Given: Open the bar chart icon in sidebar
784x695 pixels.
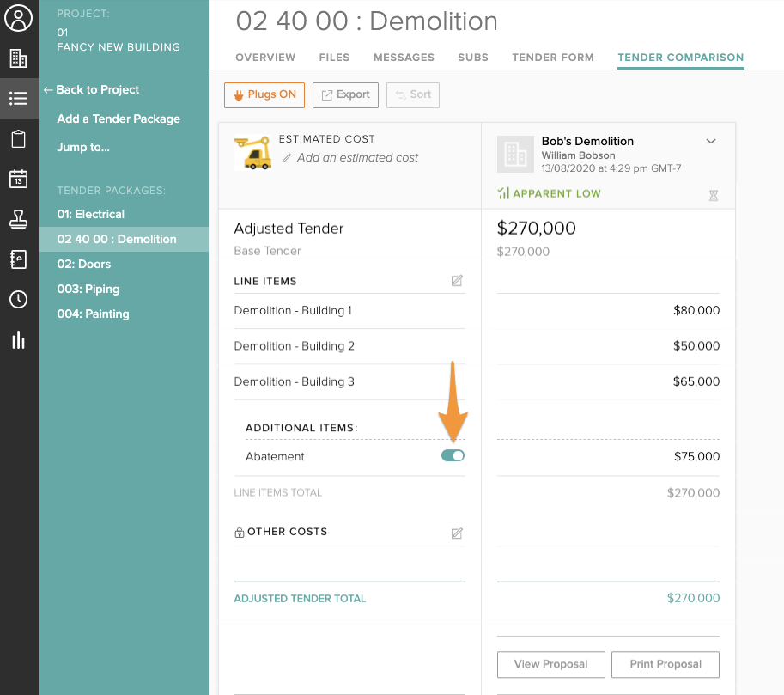Looking at the screenshot, I should (19, 339).
